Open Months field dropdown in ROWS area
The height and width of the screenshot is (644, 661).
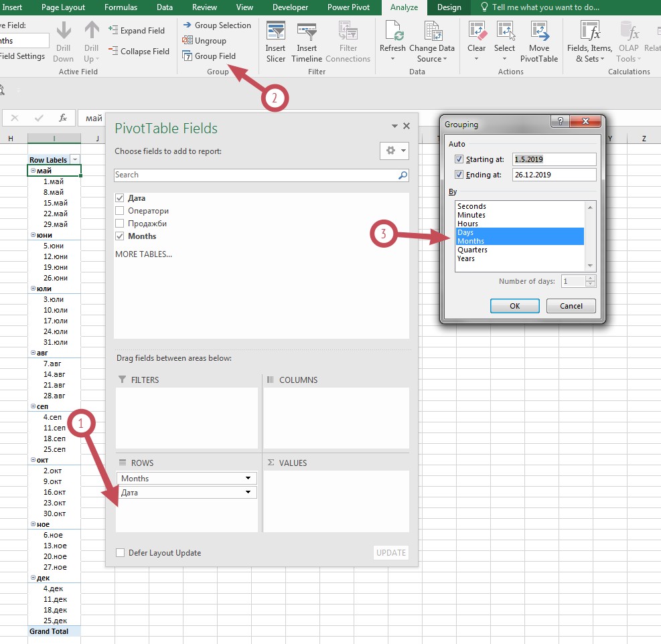point(248,478)
